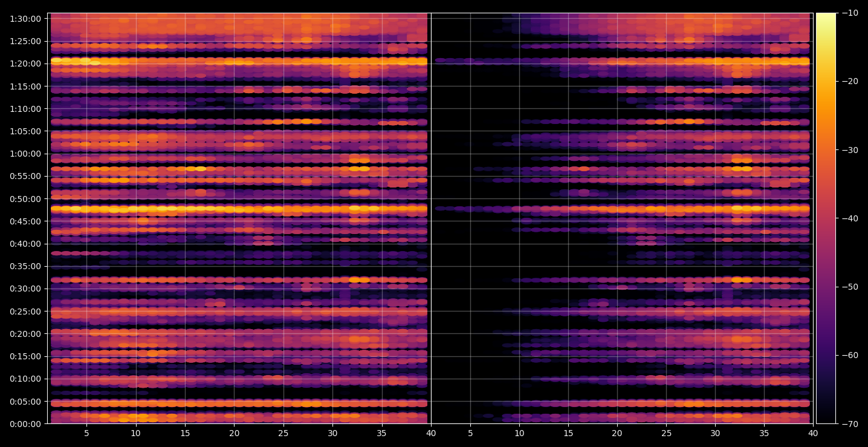This screenshot has width=868, height=447.
Task: Click x-axis label 25 under left heatmap
Action: pyautogui.click(x=283, y=433)
